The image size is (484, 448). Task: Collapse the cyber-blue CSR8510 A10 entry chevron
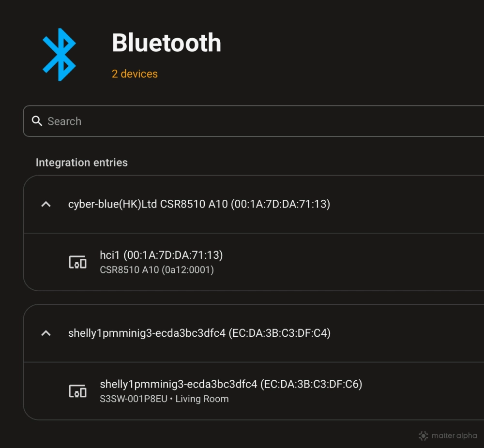click(46, 204)
